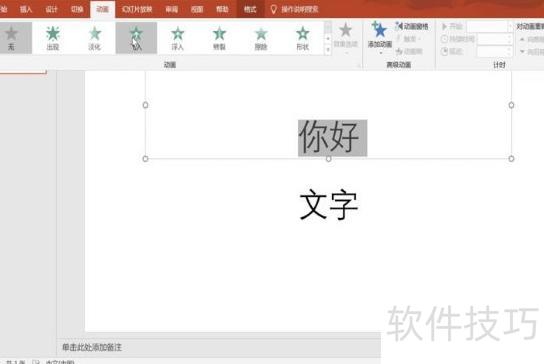544x364 pixels.
Task: Click the top-left handle of the text box
Action: click(x=145, y=105)
